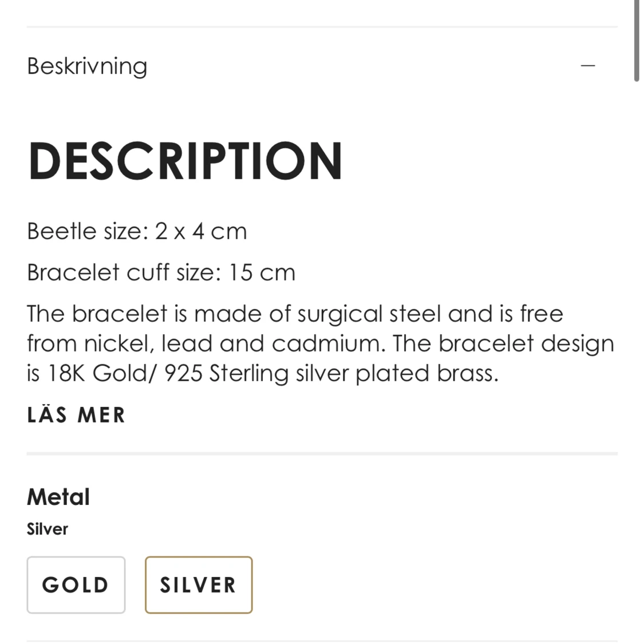The image size is (644, 644).
Task: Click the 18K Gold/ 925 Sterling line
Action: pyautogui.click(x=263, y=374)
